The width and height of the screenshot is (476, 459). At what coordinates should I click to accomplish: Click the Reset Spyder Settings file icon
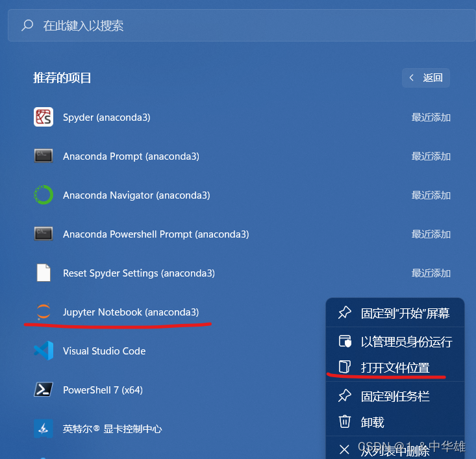[x=44, y=273]
